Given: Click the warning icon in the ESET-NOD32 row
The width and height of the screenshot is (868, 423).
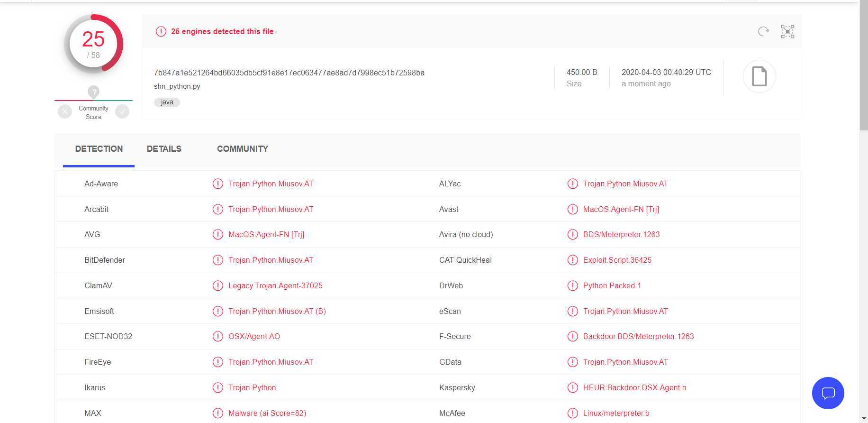Looking at the screenshot, I should coord(217,336).
